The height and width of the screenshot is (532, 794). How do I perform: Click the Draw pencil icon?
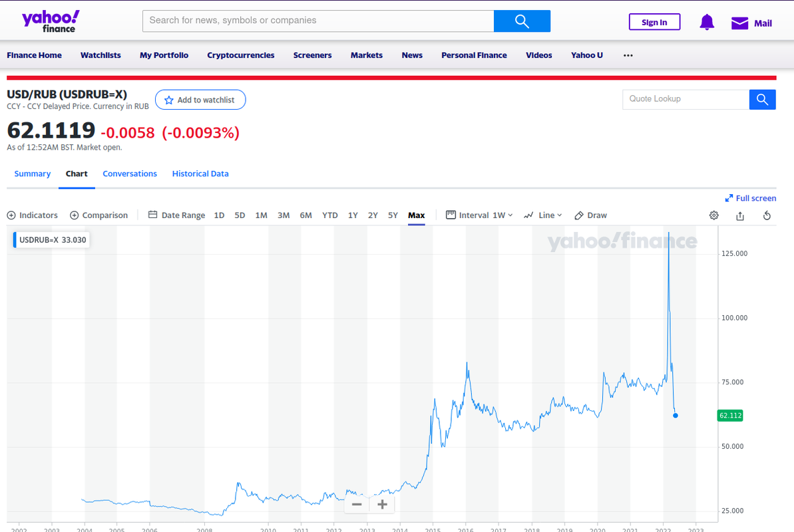(x=579, y=215)
